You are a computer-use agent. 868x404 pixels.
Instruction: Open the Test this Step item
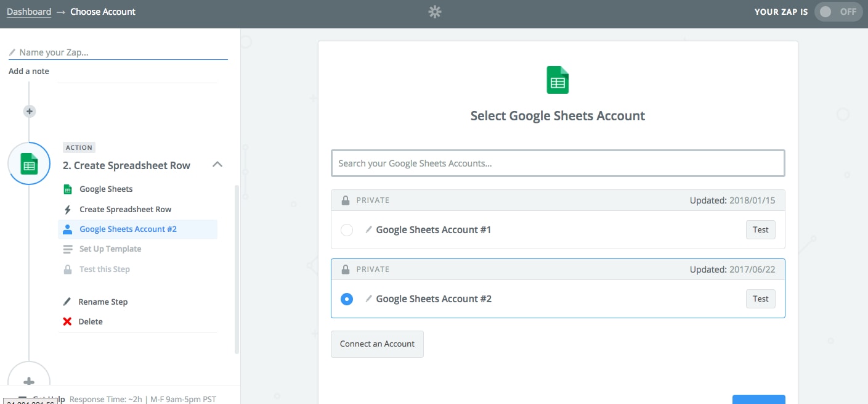point(105,270)
